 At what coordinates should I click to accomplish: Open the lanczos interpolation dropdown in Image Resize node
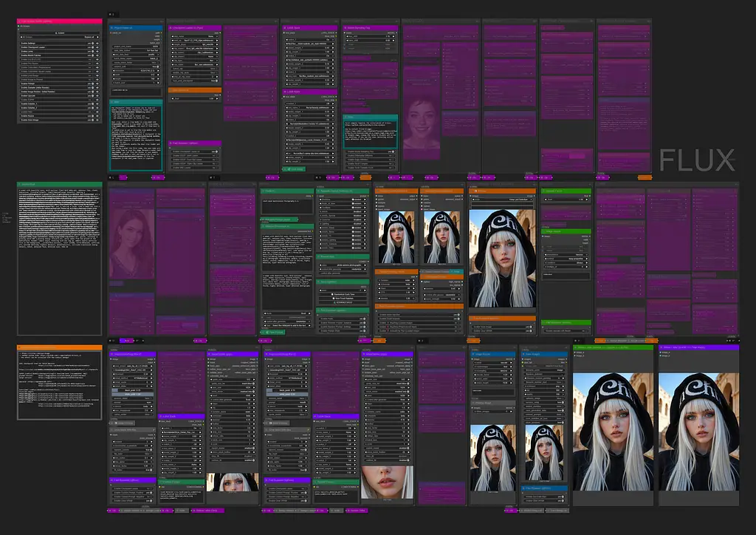click(566, 255)
